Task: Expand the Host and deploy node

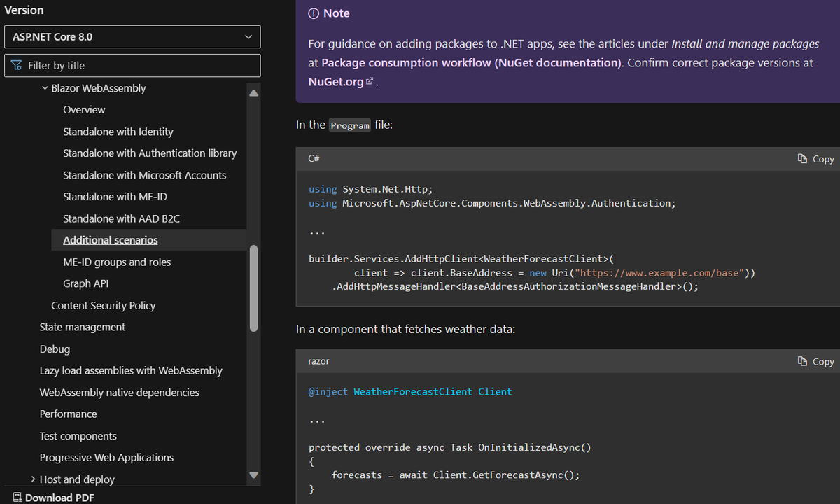Action: click(x=34, y=479)
